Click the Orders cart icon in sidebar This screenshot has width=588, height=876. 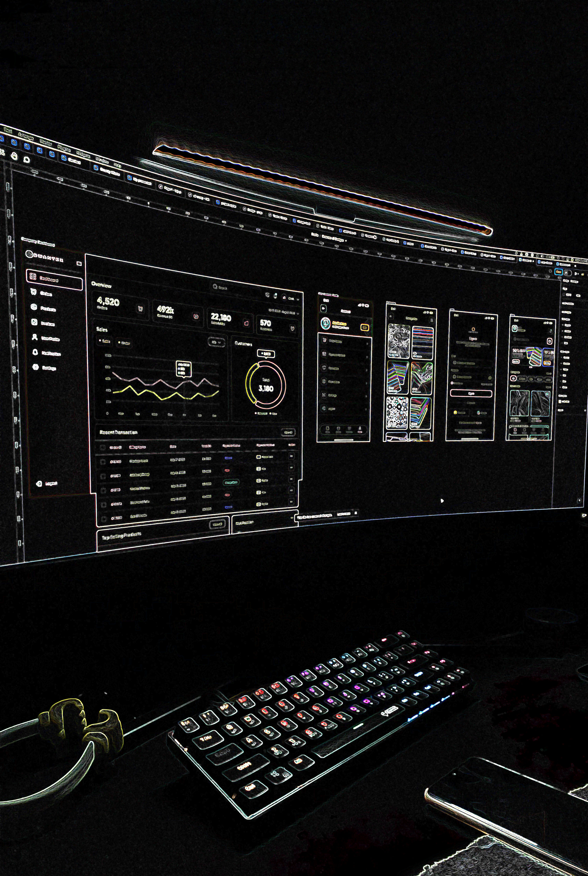tap(33, 292)
